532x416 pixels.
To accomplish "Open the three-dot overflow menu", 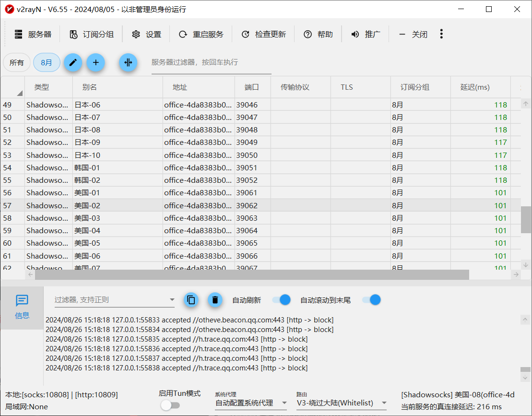I will click(441, 34).
